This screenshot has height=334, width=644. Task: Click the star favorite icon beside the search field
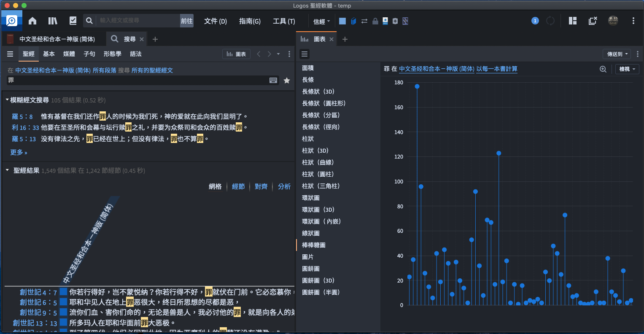pyautogui.click(x=287, y=80)
